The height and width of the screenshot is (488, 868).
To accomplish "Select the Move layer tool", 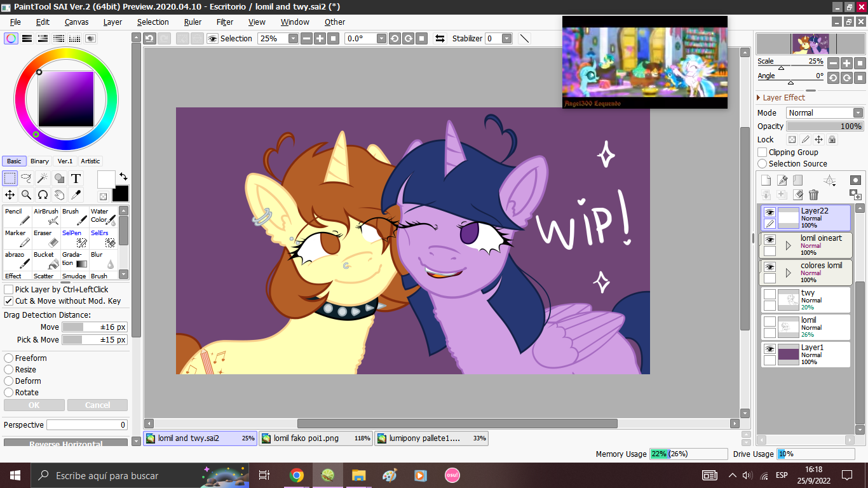I will [x=10, y=194].
